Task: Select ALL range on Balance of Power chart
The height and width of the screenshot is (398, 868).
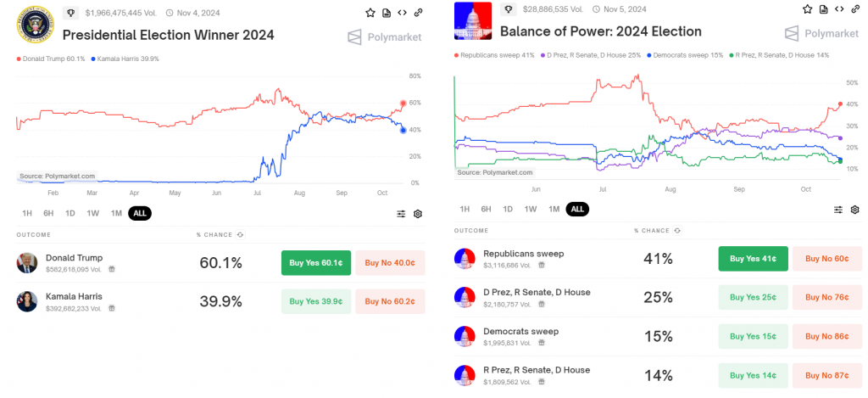Action: (x=577, y=209)
